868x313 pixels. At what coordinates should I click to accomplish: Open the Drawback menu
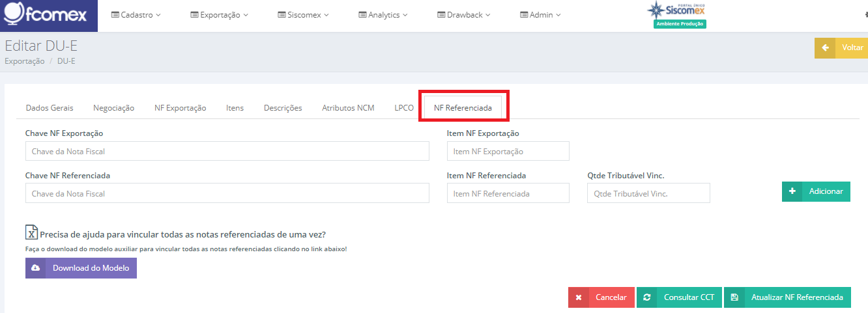coord(464,14)
